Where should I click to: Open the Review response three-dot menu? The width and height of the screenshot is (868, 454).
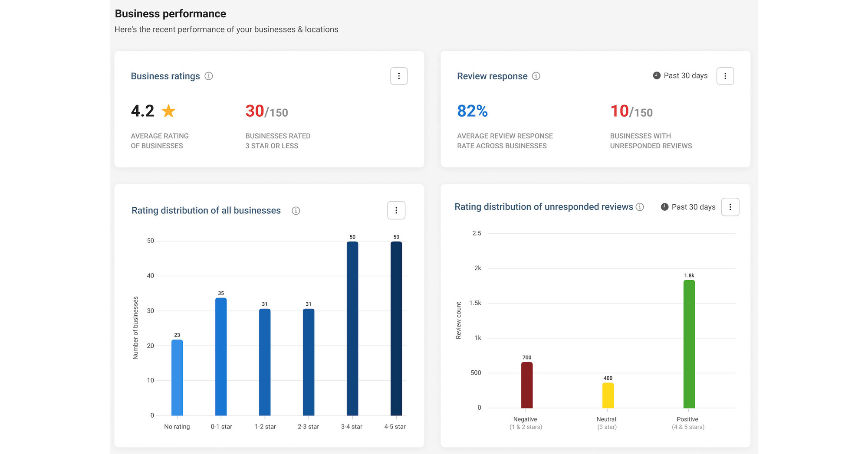[x=725, y=76]
